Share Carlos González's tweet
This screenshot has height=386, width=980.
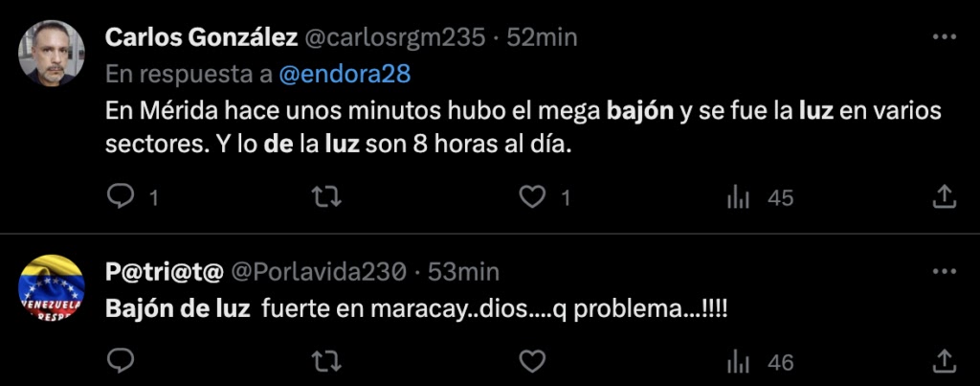(x=945, y=197)
